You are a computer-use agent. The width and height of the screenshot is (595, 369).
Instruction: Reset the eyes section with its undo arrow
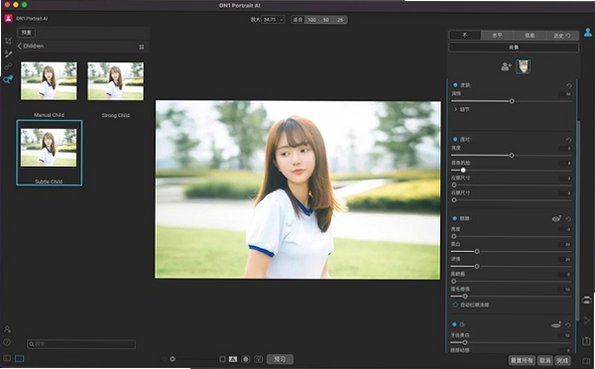pos(568,219)
